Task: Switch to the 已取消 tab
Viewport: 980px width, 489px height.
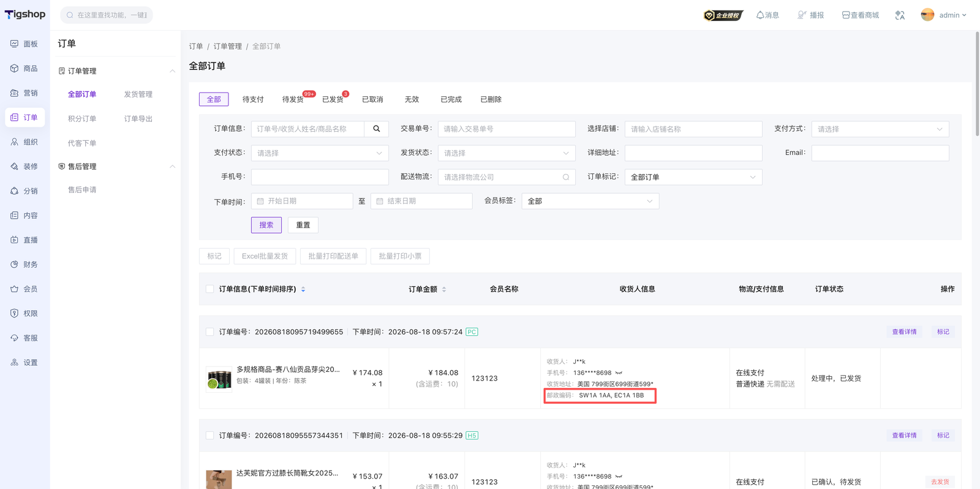Action: (372, 99)
